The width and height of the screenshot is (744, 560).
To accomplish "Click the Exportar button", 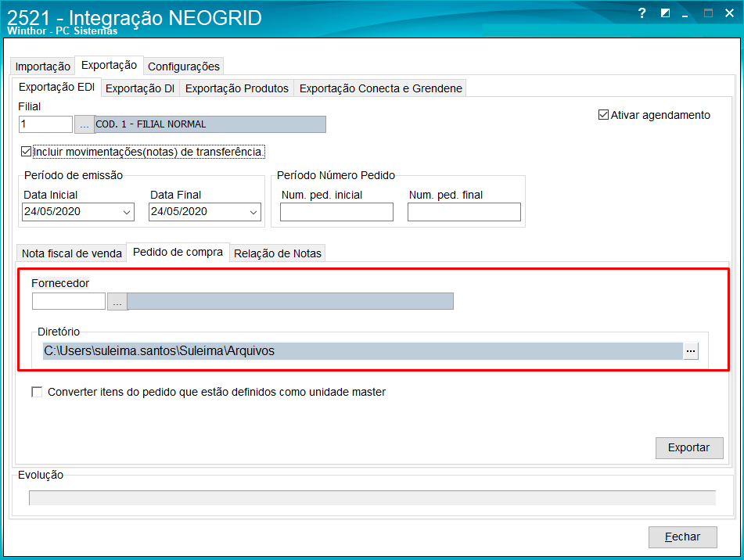I will tap(689, 447).
